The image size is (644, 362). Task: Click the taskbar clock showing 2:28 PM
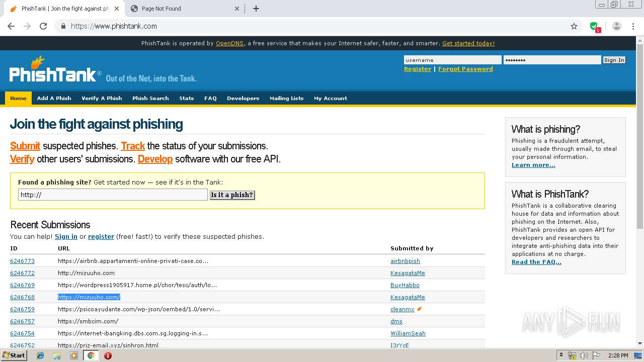[x=618, y=355]
